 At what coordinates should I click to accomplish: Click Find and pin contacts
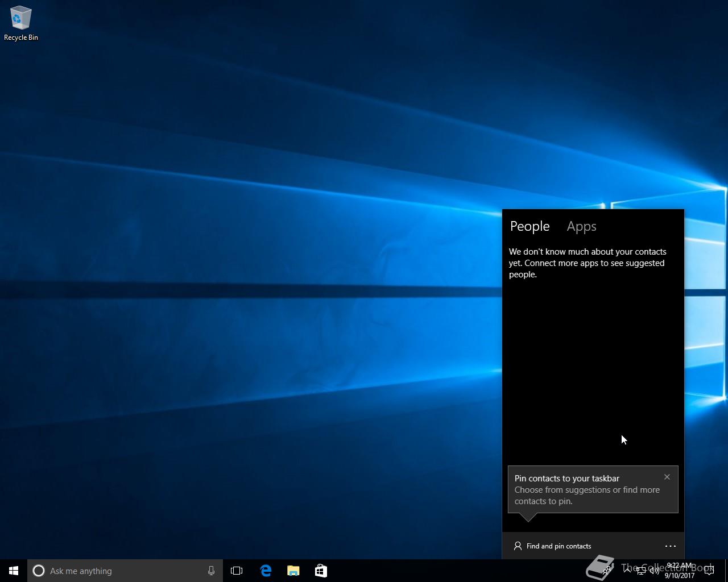pyautogui.click(x=553, y=546)
